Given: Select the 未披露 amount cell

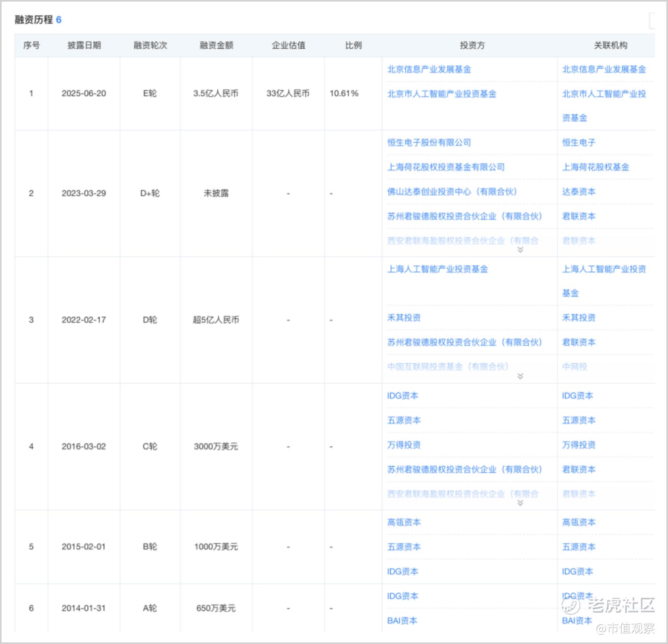Looking at the screenshot, I should (x=216, y=193).
